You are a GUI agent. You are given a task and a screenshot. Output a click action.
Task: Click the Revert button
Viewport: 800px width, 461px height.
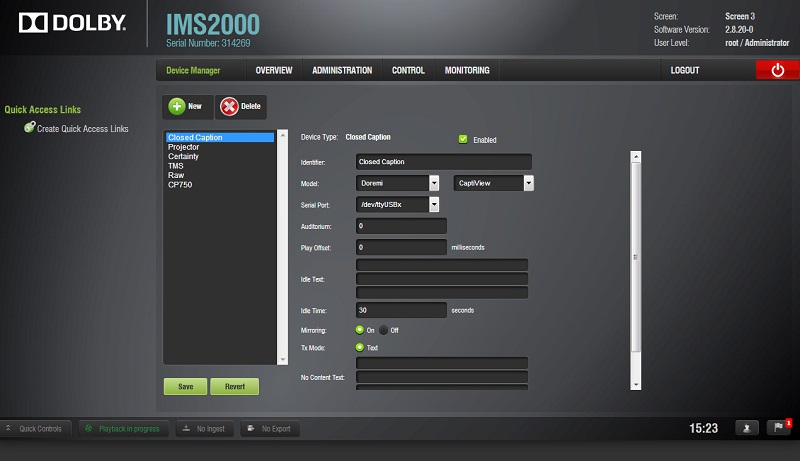click(x=235, y=387)
